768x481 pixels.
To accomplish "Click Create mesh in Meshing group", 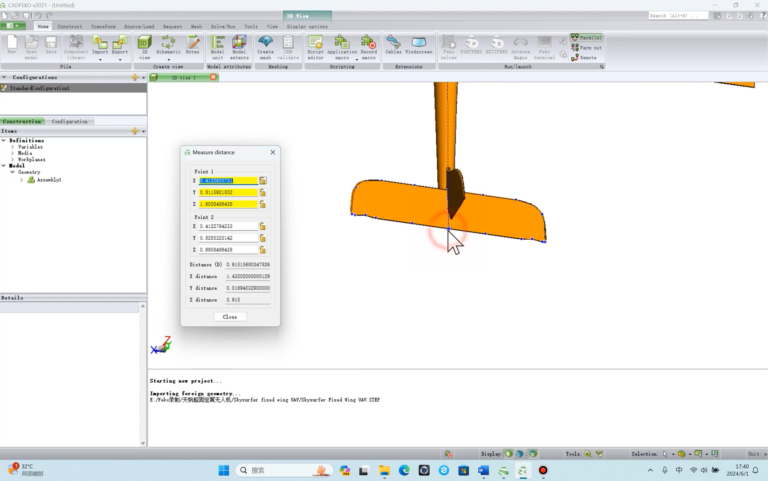I will (x=265, y=48).
